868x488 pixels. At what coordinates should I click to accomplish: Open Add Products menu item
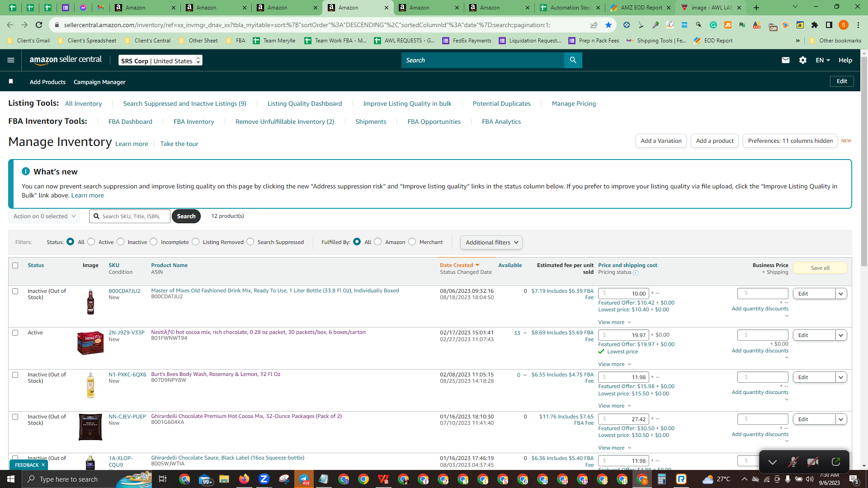click(x=47, y=82)
